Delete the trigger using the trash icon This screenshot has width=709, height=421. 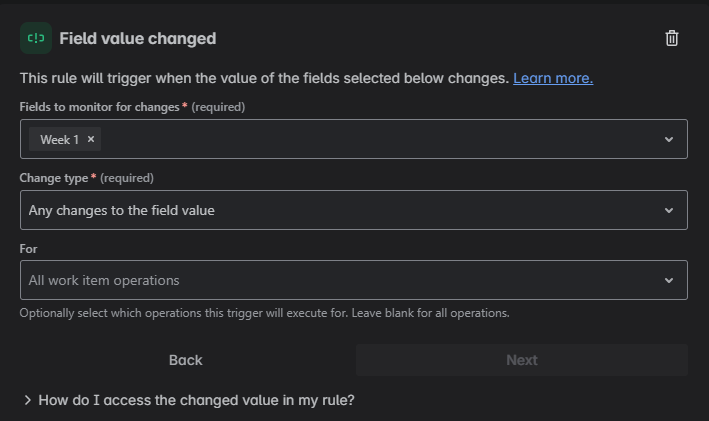click(672, 38)
